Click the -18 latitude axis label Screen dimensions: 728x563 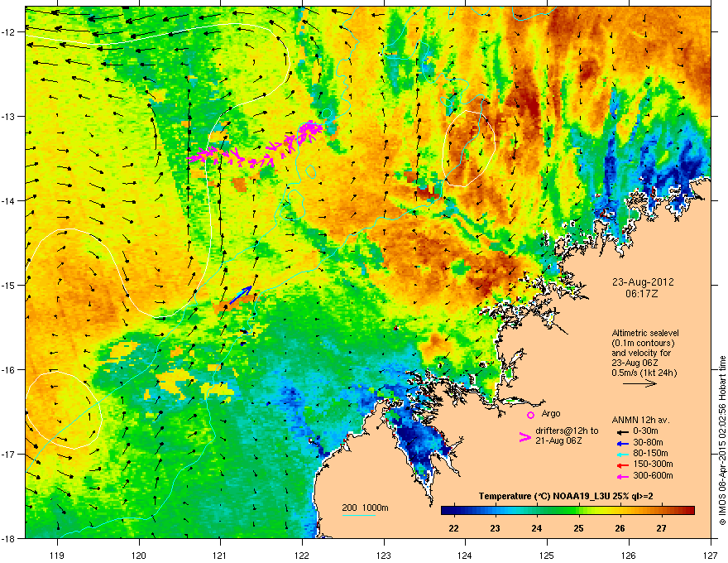(x=8, y=538)
